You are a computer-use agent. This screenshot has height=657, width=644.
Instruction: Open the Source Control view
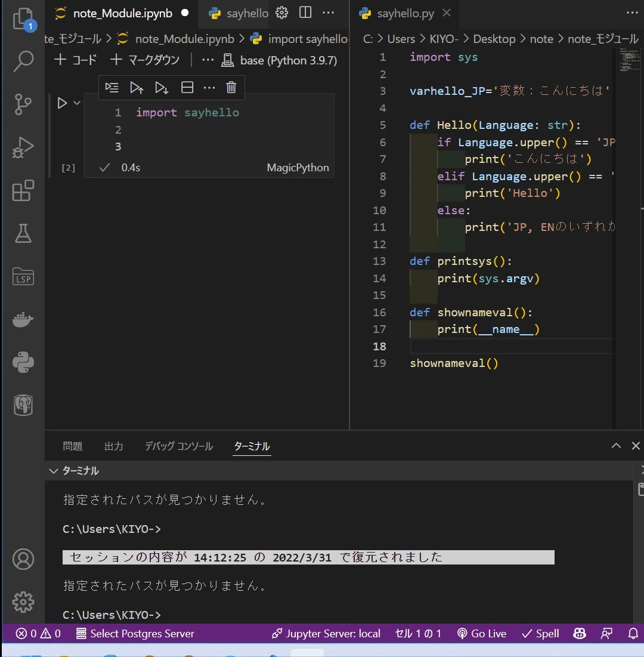tap(23, 104)
